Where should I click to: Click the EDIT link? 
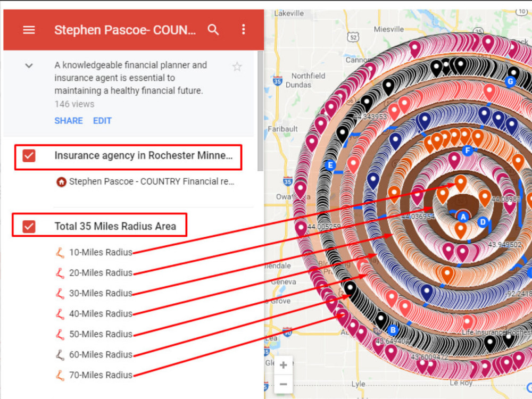coord(102,121)
